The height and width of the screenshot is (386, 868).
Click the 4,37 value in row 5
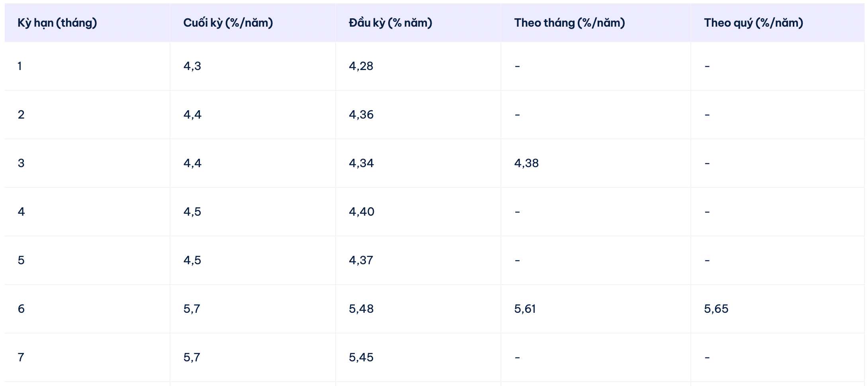(x=361, y=260)
